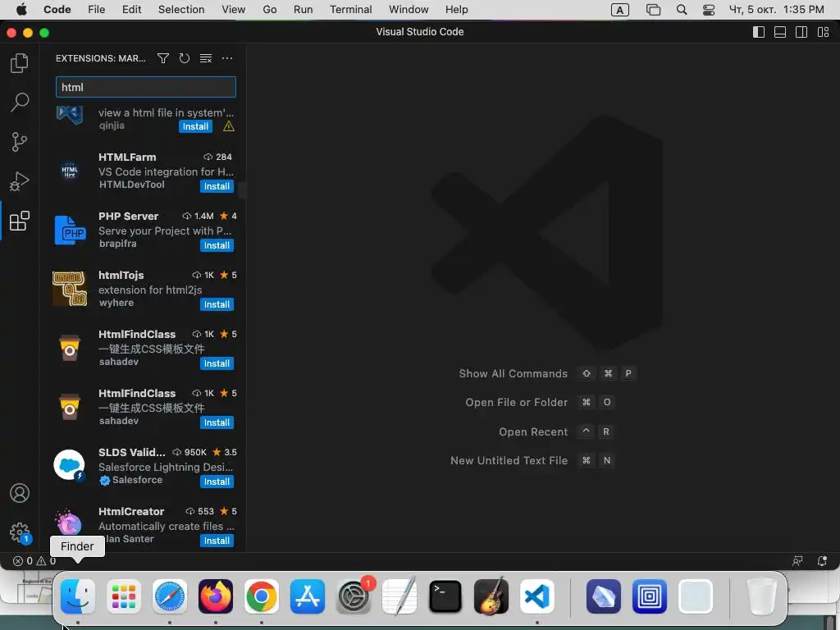Viewport: 840px width, 630px height.
Task: Open the Edit menu
Action: pyautogui.click(x=132, y=10)
